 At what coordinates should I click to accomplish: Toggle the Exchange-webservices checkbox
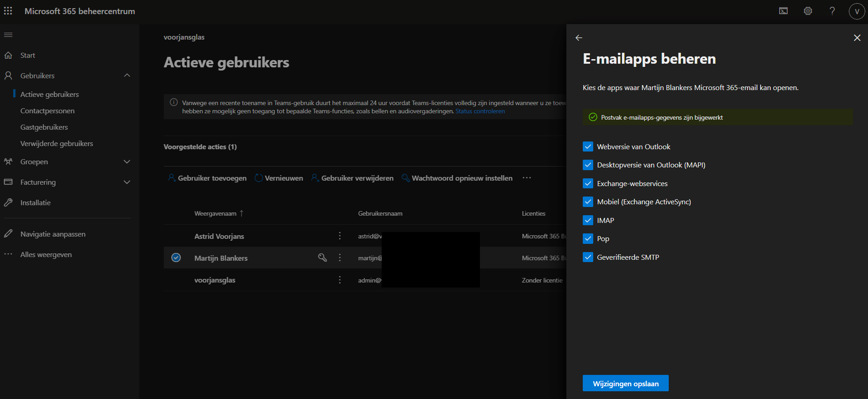click(x=588, y=183)
